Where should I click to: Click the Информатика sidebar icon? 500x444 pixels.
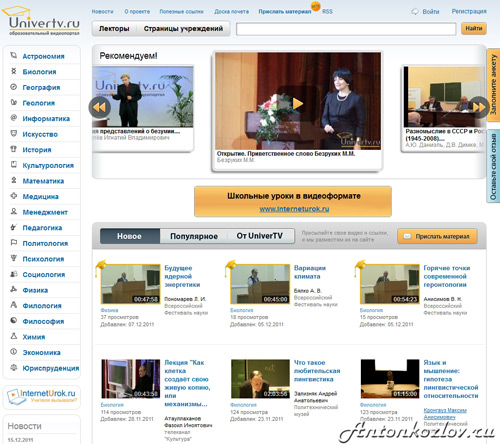pos(14,118)
